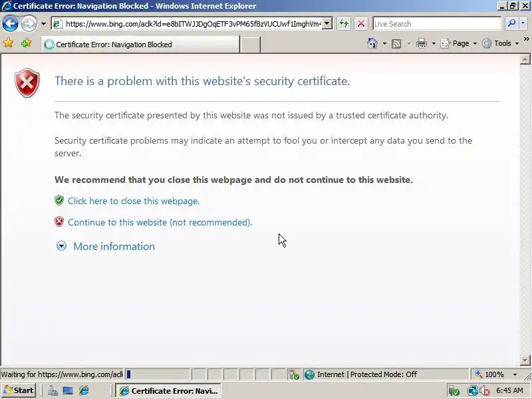Launch Internet Explorer from quick launch
This screenshot has width=532, height=399.
(x=84, y=391)
